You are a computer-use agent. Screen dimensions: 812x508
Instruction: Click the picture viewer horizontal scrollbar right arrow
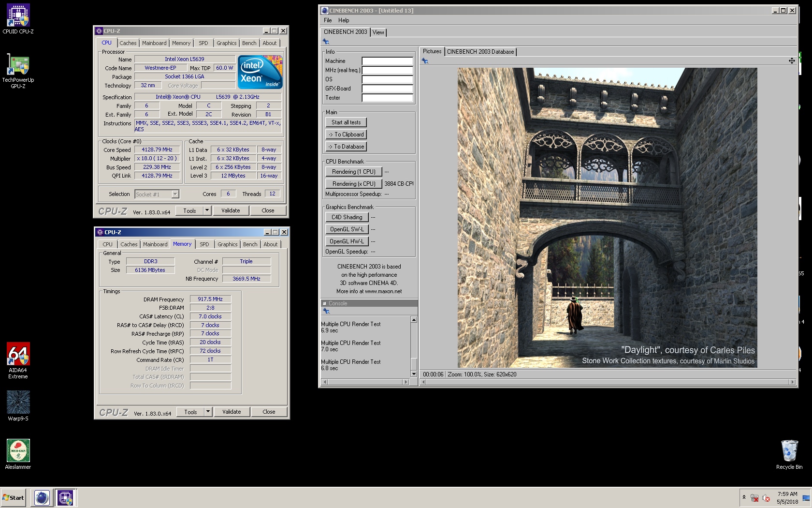click(x=792, y=382)
